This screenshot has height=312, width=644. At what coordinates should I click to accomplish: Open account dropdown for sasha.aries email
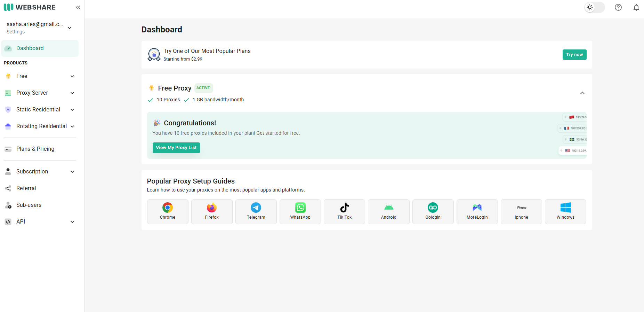click(70, 28)
